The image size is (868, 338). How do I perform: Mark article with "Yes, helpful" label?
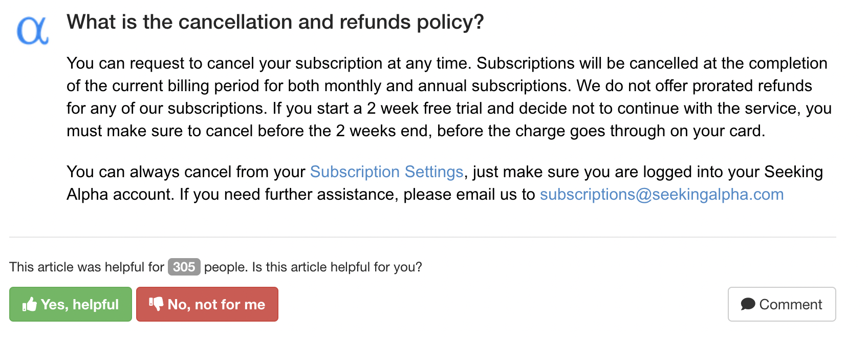coord(80,305)
